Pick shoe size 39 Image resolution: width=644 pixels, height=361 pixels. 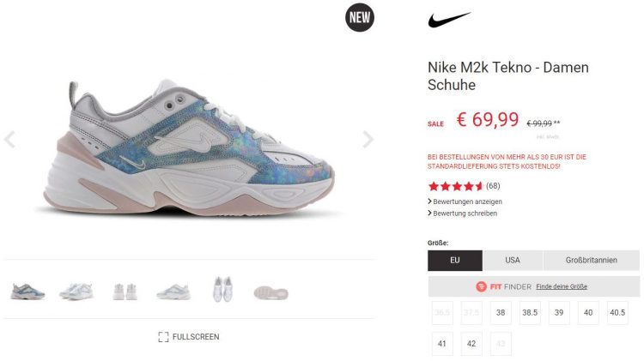559,313
